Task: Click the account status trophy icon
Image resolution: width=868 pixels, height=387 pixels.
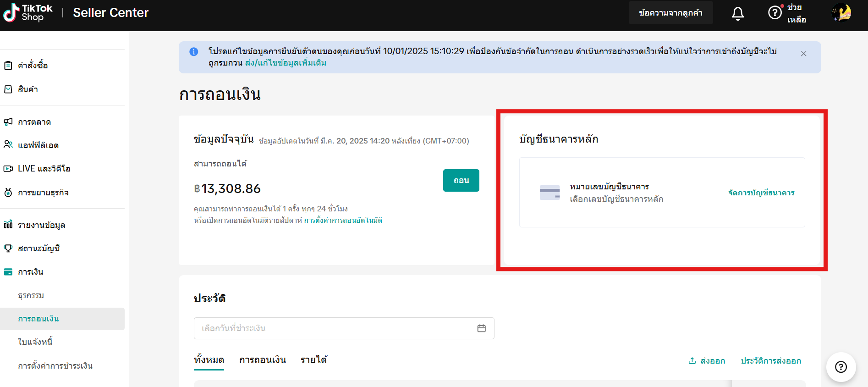Action: click(x=8, y=249)
